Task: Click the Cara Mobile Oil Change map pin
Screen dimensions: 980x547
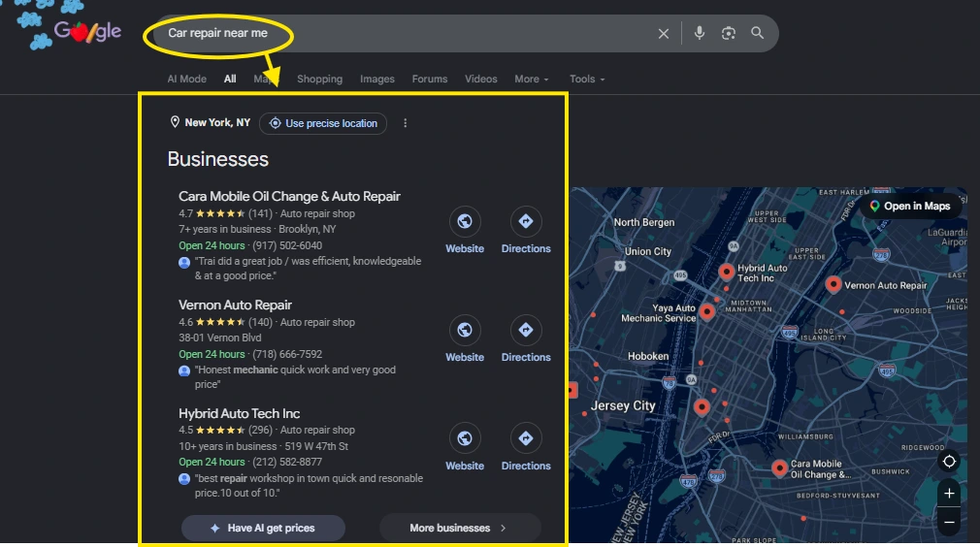Action: (x=779, y=467)
